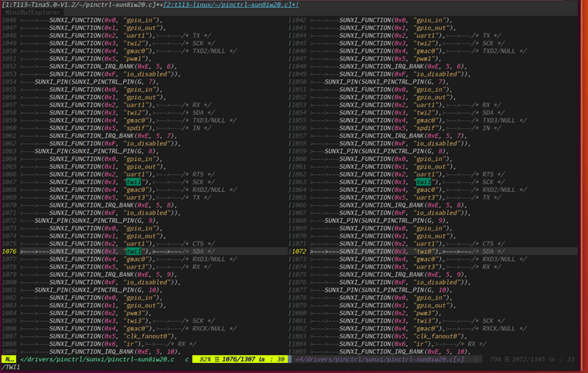Click "gpio_in" on right line 1078
The width and height of the screenshot is (588, 373).
pos(429,298)
